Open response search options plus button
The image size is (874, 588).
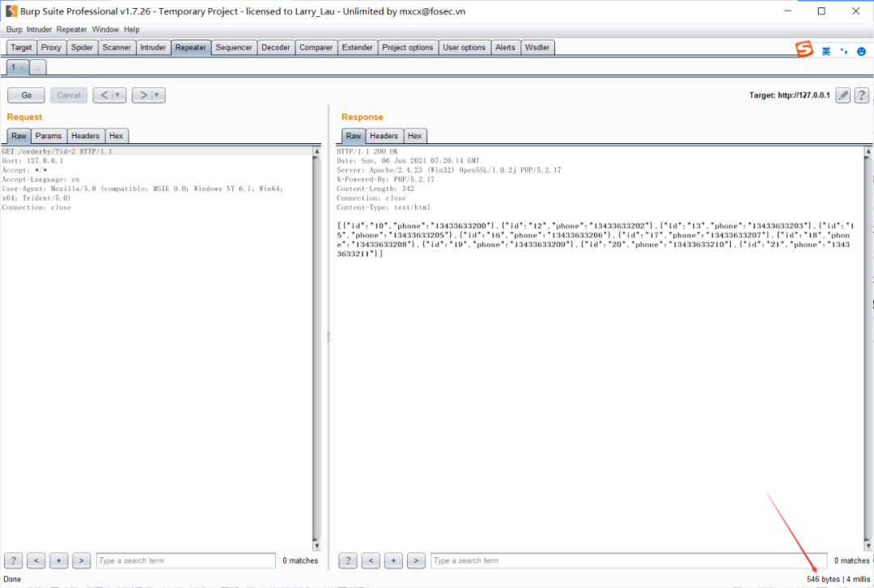coord(393,561)
